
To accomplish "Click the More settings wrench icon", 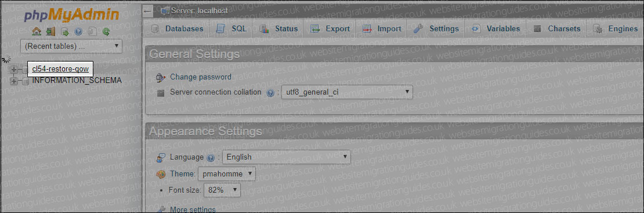I will pyautogui.click(x=161, y=210).
